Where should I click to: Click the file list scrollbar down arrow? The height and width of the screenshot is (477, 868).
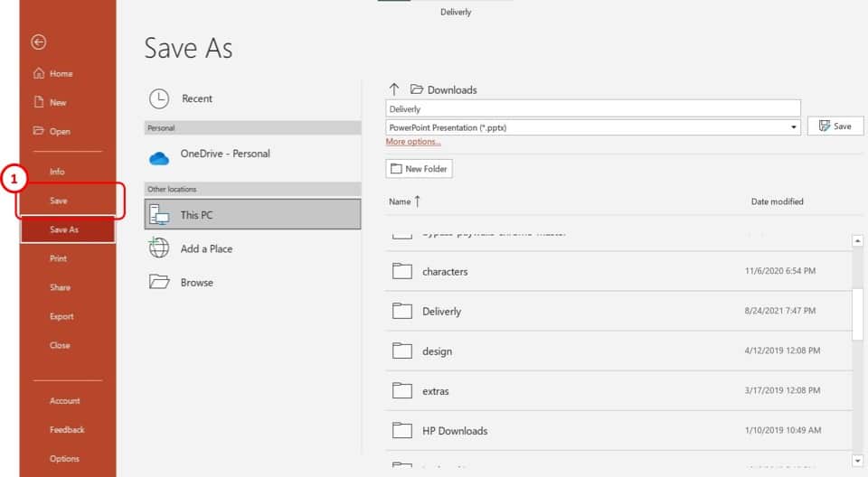click(x=857, y=461)
